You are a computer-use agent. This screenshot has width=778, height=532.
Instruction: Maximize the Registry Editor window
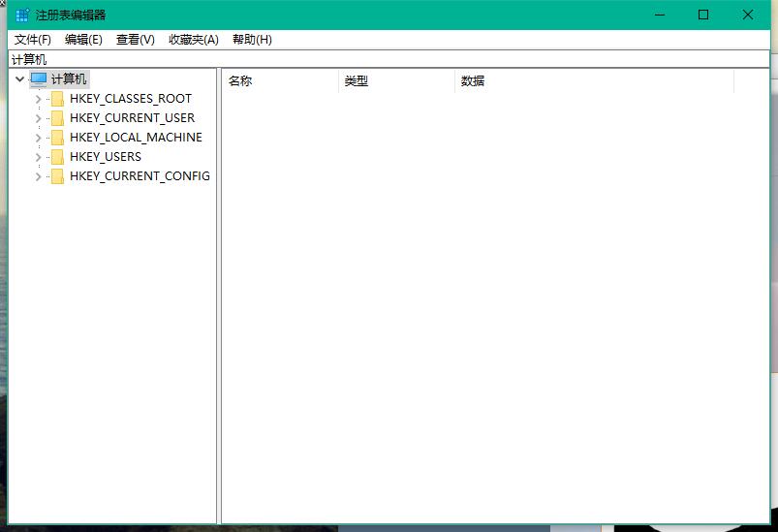coord(703,15)
